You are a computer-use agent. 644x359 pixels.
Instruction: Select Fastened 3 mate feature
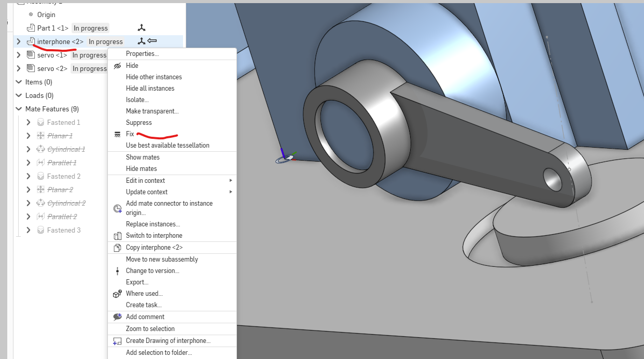click(x=64, y=231)
